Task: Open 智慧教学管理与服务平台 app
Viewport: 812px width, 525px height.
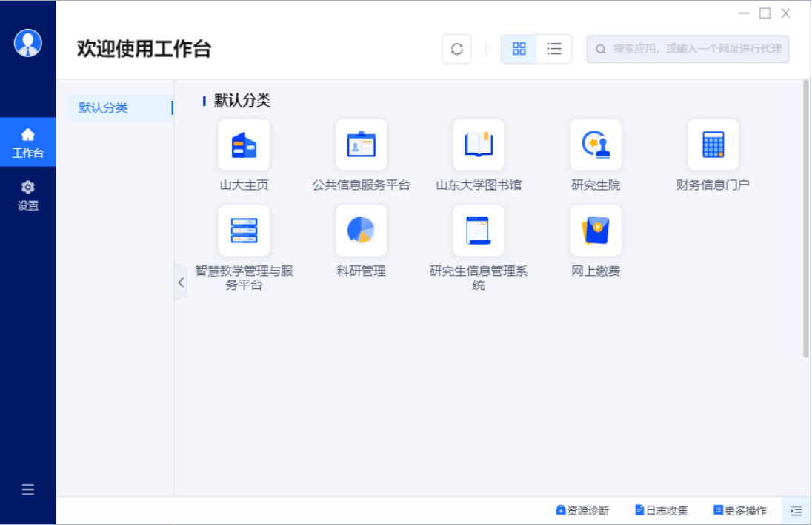Action: coord(244,231)
